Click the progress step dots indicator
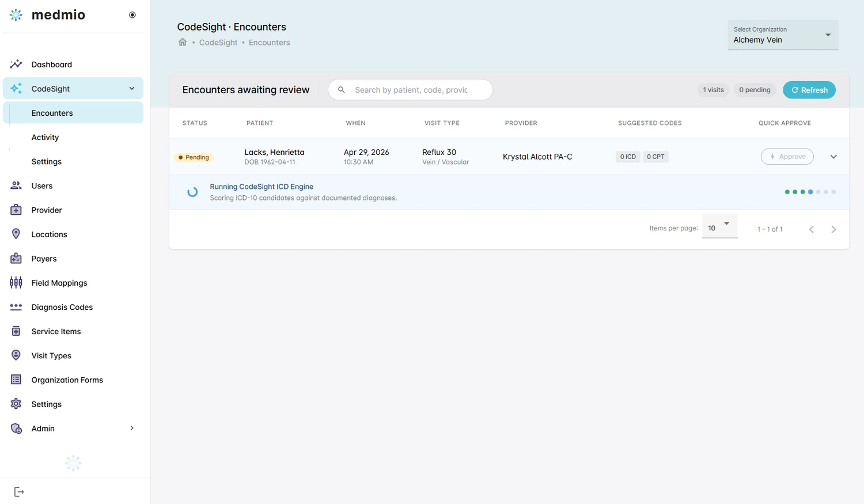This screenshot has height=504, width=864. pyautogui.click(x=810, y=192)
